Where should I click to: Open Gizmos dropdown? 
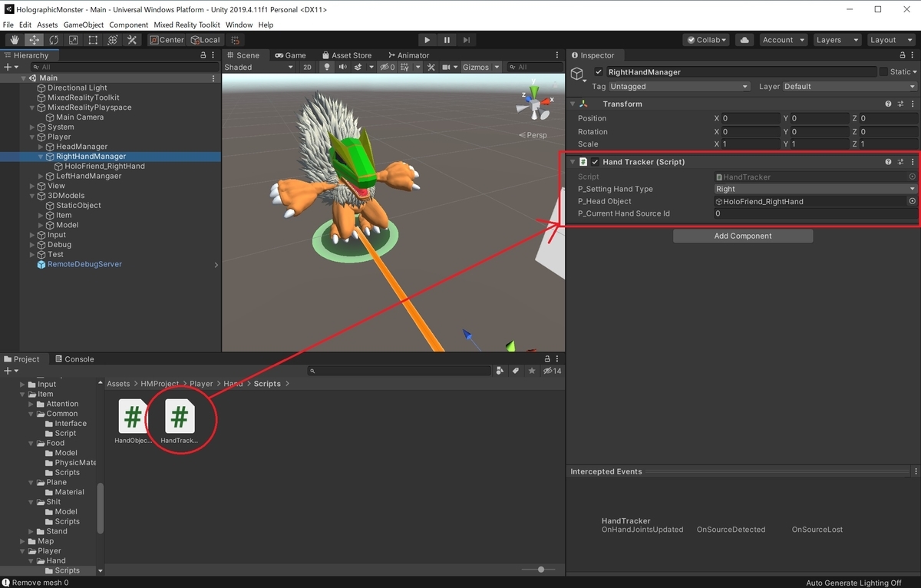(480, 67)
